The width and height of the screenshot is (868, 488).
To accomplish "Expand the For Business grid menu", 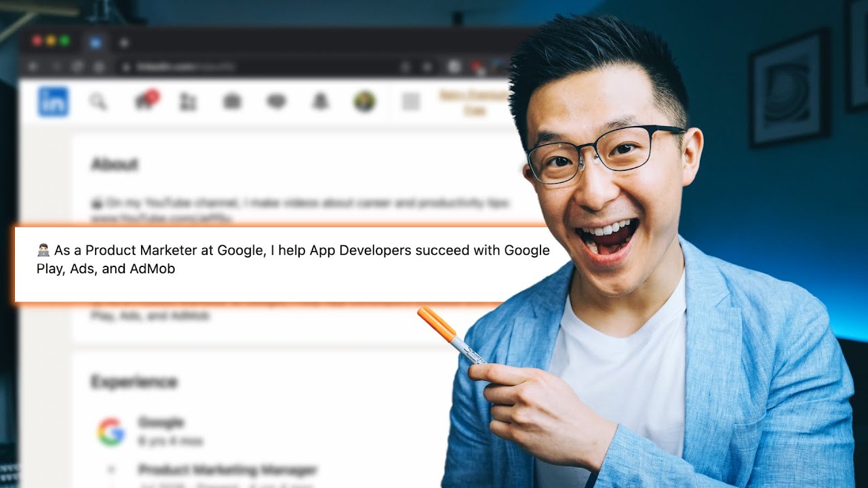I will coord(409,102).
